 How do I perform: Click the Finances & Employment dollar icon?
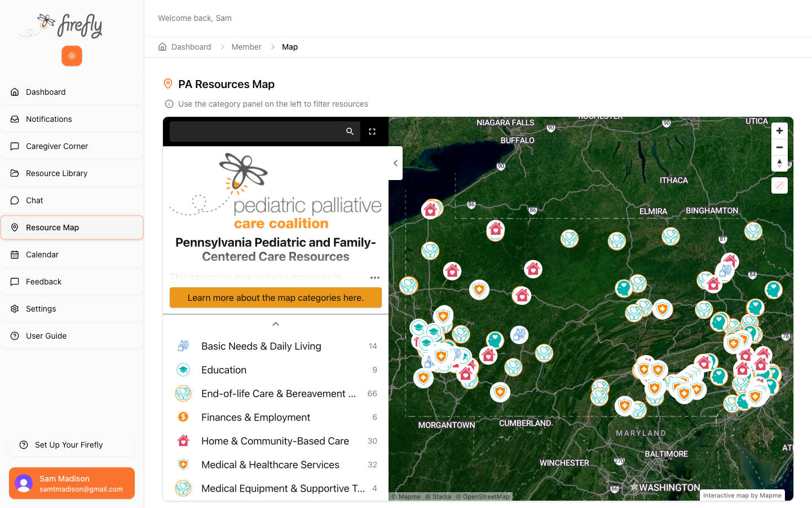pyautogui.click(x=183, y=417)
